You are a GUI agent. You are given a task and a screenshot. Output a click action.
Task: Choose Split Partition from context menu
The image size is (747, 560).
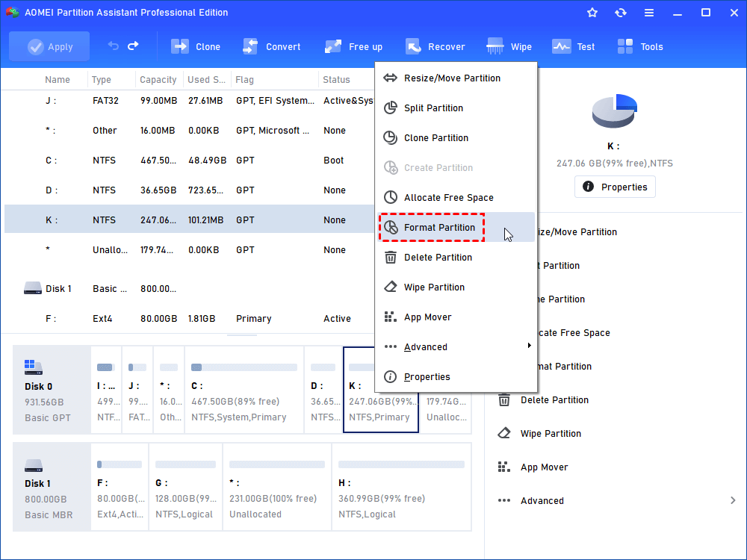tap(456, 108)
